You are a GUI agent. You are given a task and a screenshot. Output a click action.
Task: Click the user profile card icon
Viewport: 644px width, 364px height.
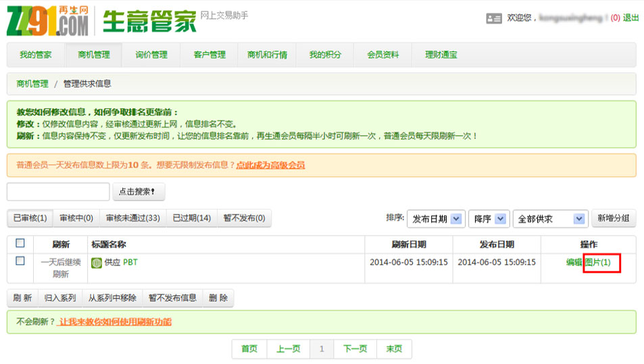point(494,18)
